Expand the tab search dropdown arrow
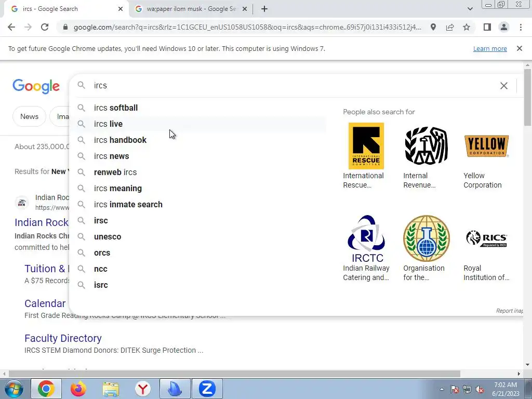This screenshot has height=399, width=532. click(x=470, y=9)
